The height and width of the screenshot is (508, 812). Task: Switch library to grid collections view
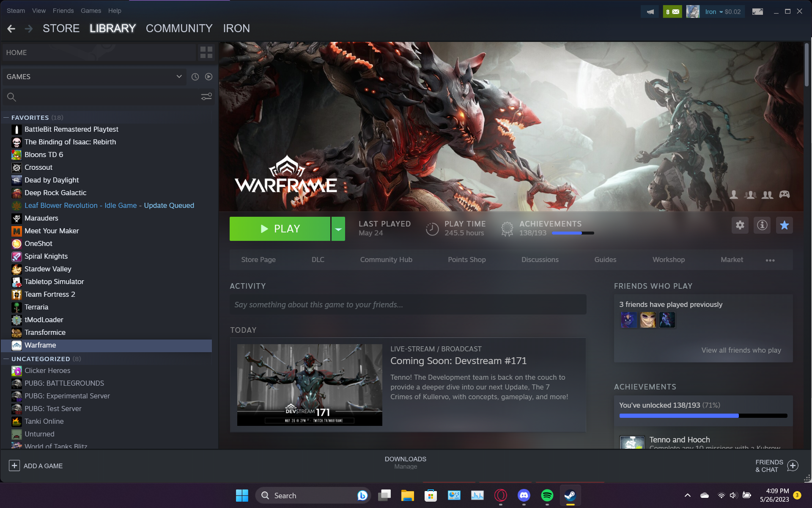[x=206, y=52]
